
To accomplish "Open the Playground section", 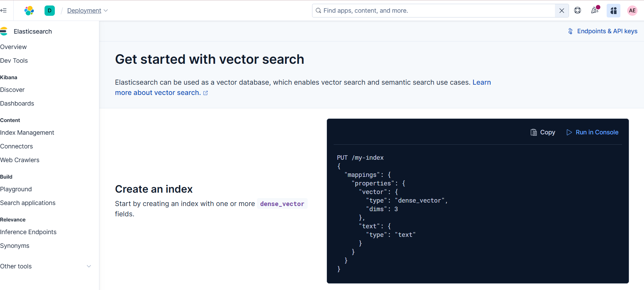I will pos(16,189).
